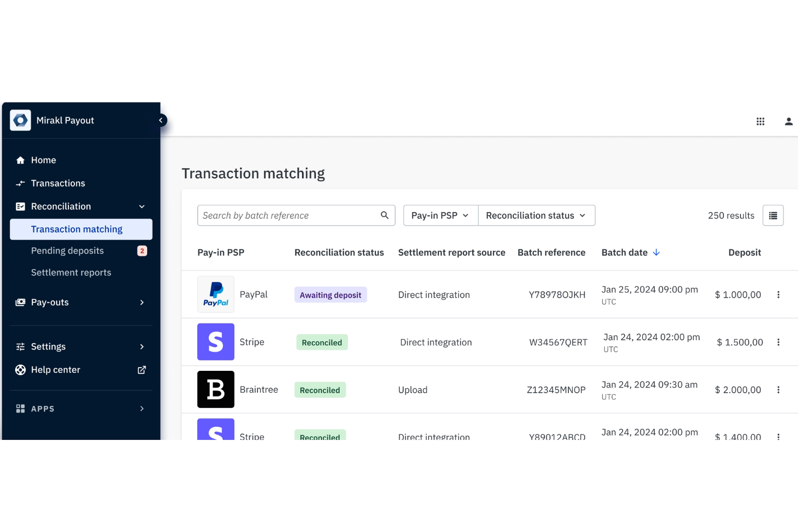The width and height of the screenshot is (798, 532).
Task: Open the Pay-in PSP filter dropdown
Action: click(441, 216)
